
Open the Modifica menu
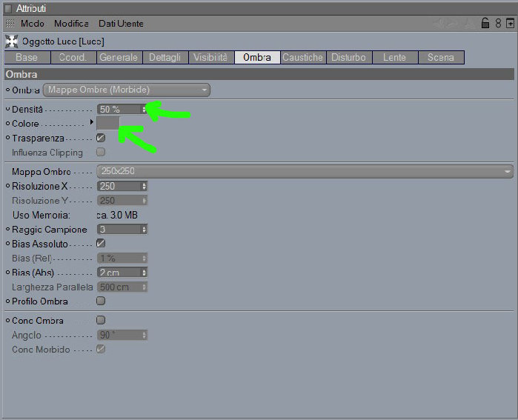(x=71, y=24)
